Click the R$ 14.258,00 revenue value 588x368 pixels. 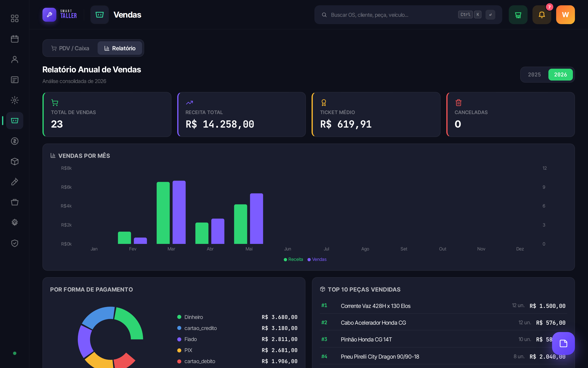[220, 124]
